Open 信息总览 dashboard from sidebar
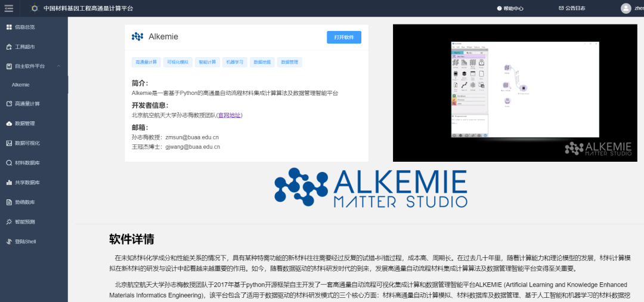Viewport: 644px width, 302px height. click(24, 27)
